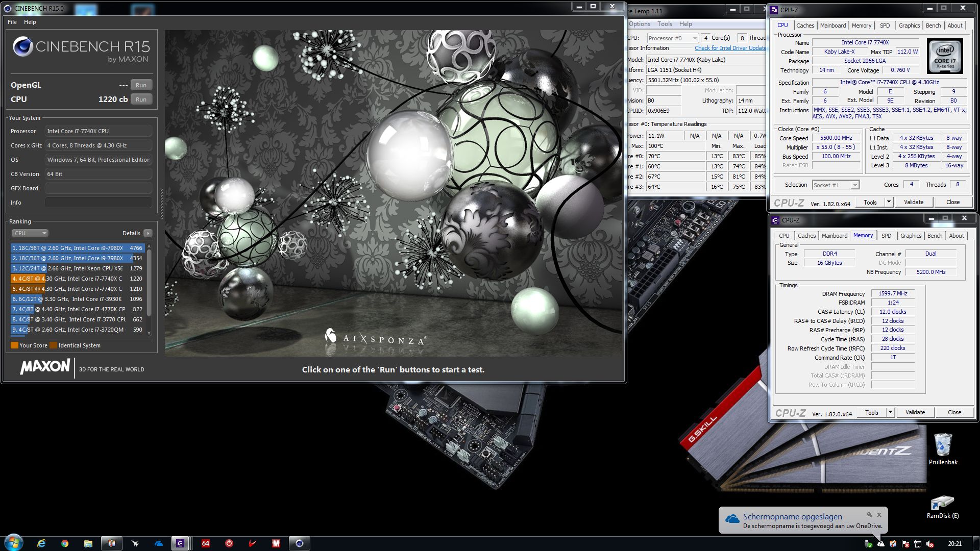Click the GFX Board field
The width and height of the screenshot is (980, 551).
pos(99,188)
